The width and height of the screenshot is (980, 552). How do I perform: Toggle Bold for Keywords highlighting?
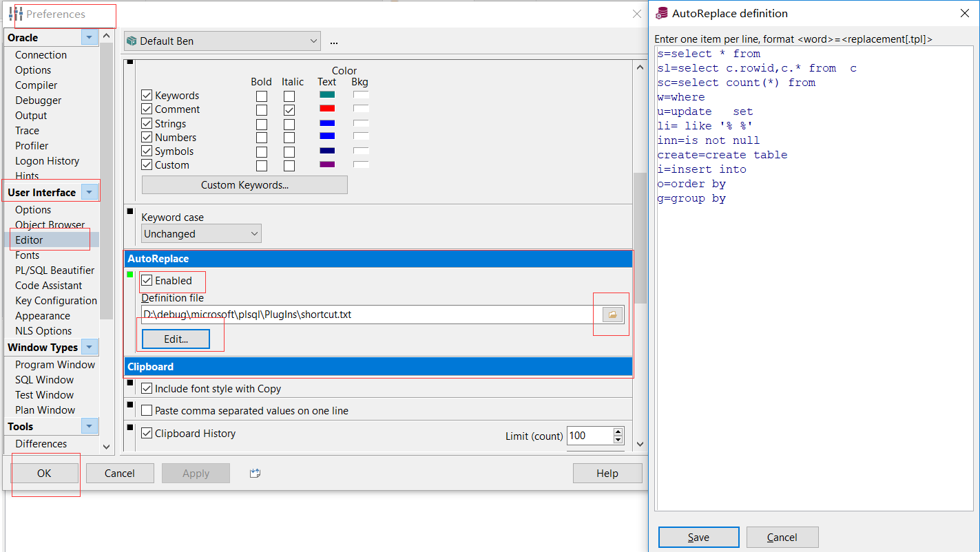(x=262, y=96)
